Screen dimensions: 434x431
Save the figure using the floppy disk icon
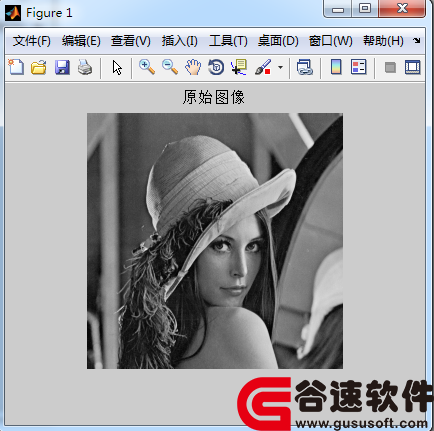(62, 67)
